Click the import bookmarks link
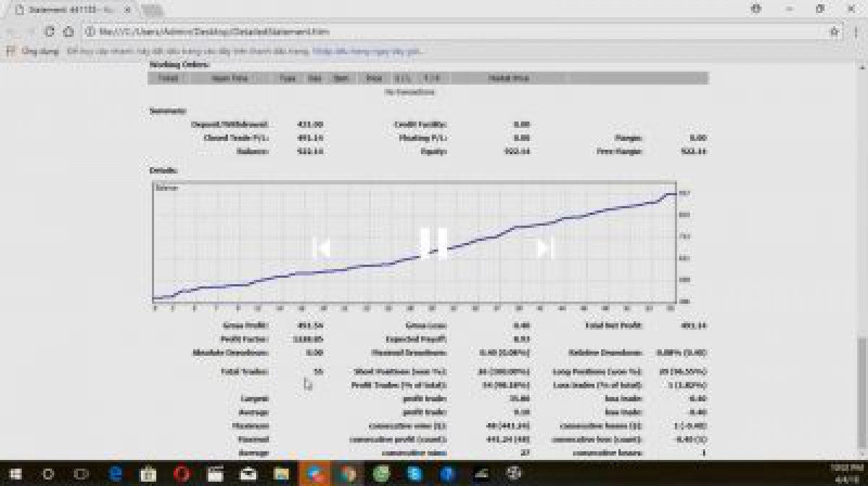This screenshot has height=486, width=868. (x=367, y=51)
